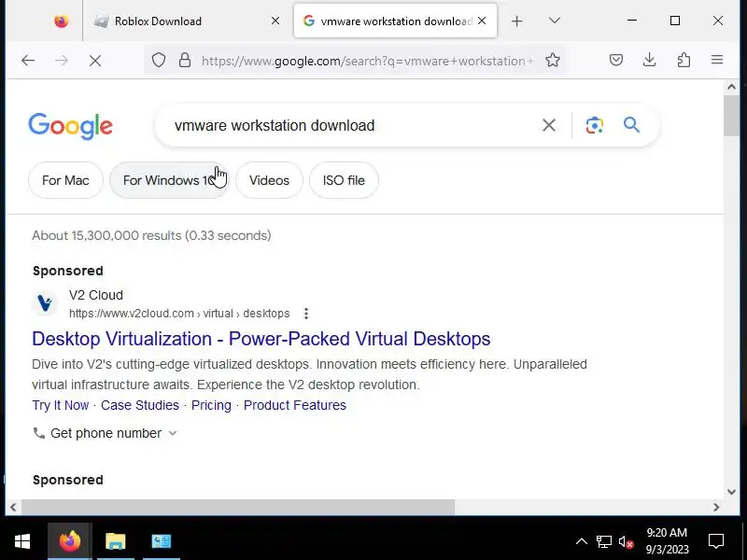
Task: Open the notification action center
Action: pos(716,541)
